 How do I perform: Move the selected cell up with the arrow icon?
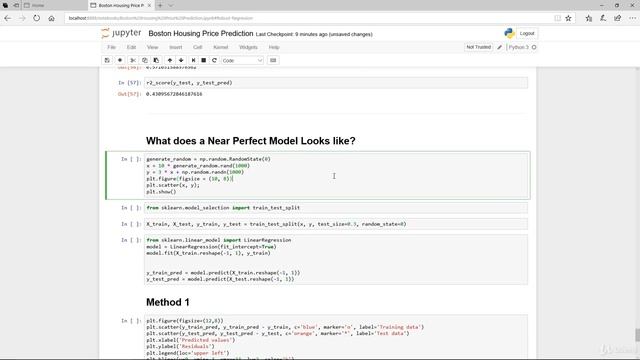(170, 60)
